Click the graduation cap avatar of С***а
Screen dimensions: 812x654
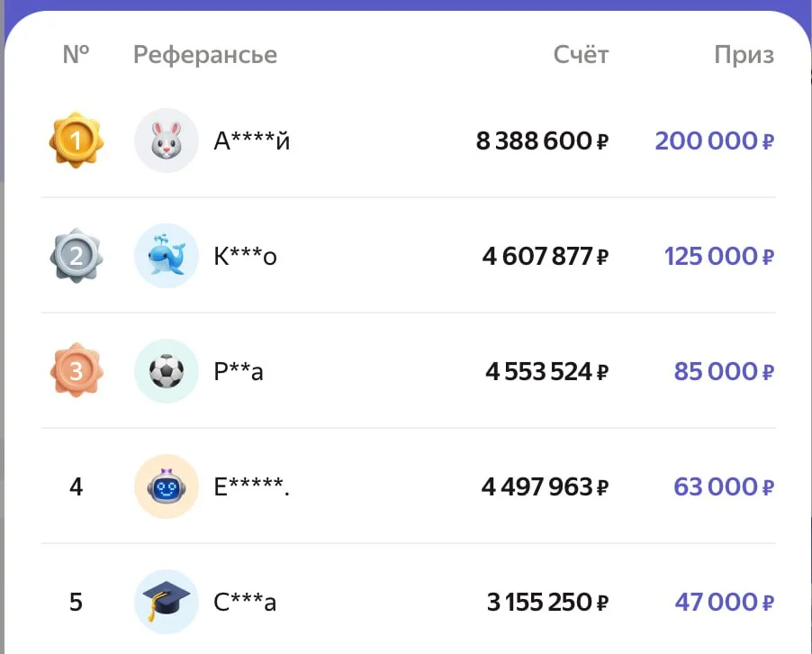tap(167, 601)
